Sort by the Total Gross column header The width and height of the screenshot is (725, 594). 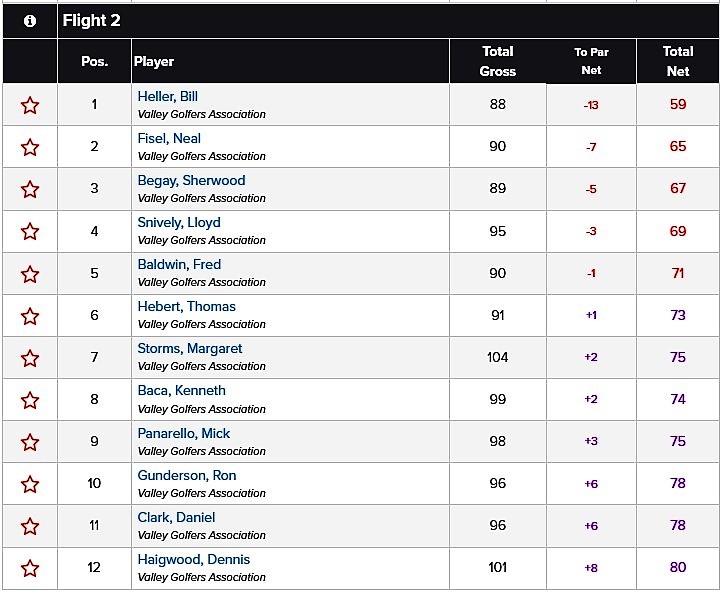tap(498, 61)
